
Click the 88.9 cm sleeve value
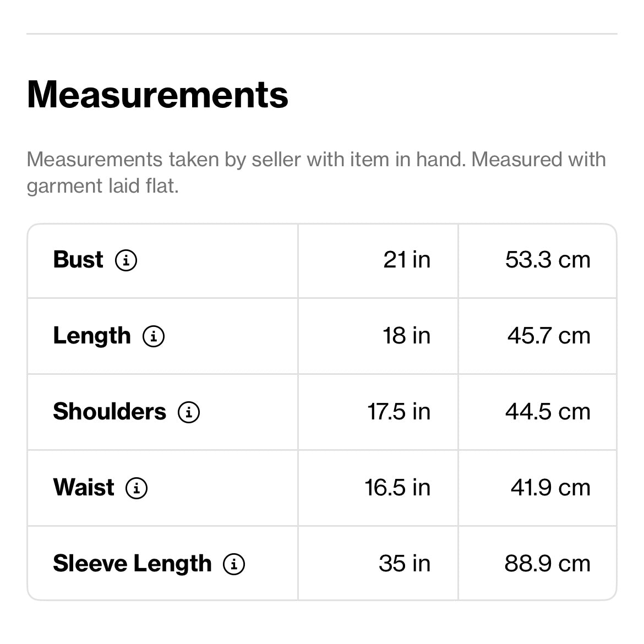click(x=547, y=564)
